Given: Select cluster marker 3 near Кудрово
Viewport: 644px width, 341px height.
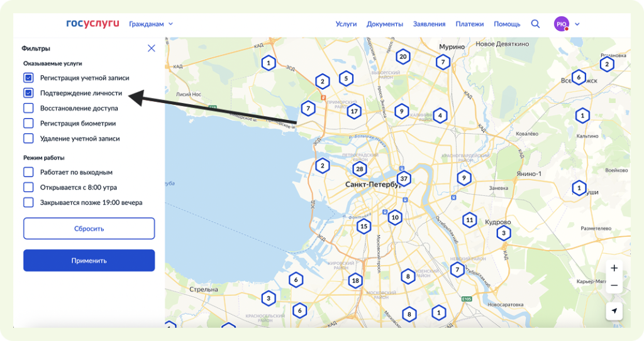Looking at the screenshot, I should tap(504, 234).
